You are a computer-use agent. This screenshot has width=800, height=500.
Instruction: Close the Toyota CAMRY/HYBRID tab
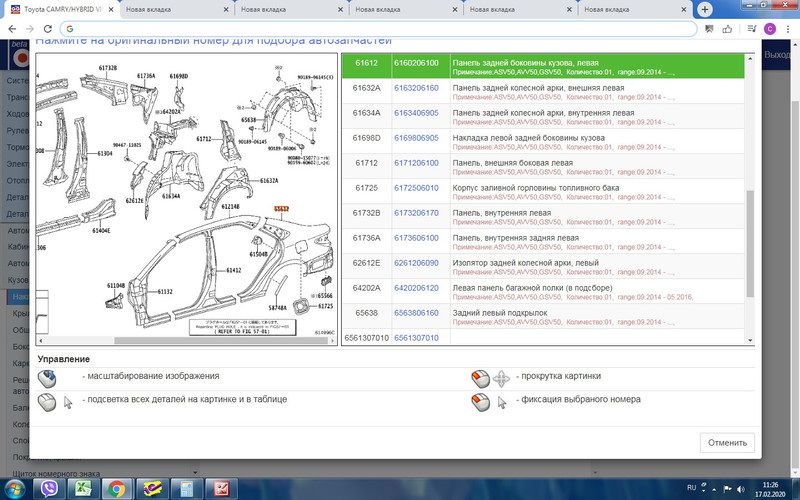click(x=110, y=10)
